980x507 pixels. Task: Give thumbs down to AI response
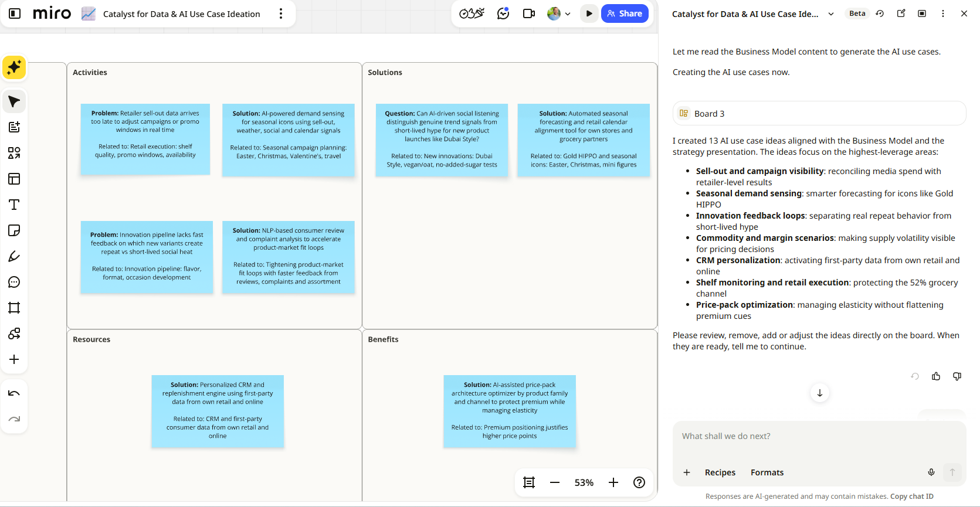(957, 376)
